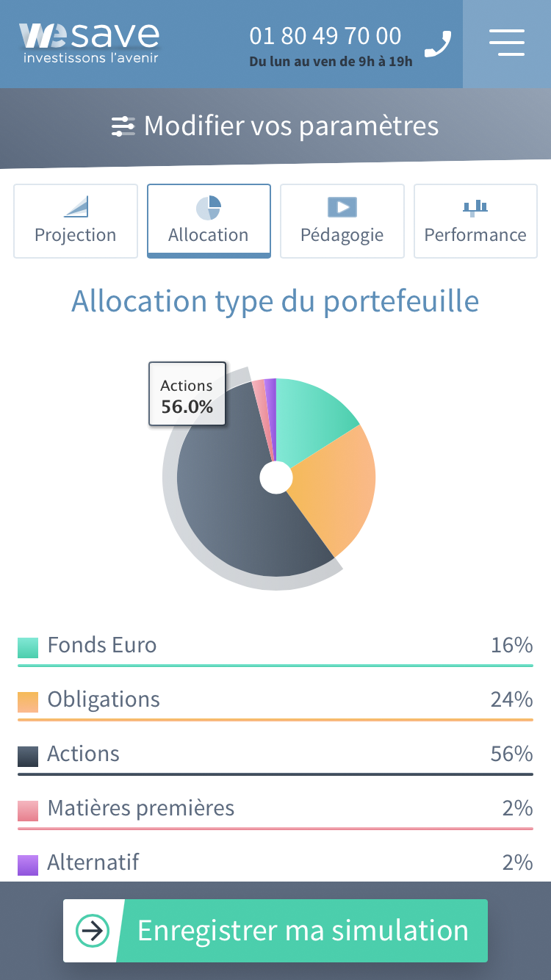Open the hamburger menu

(507, 43)
